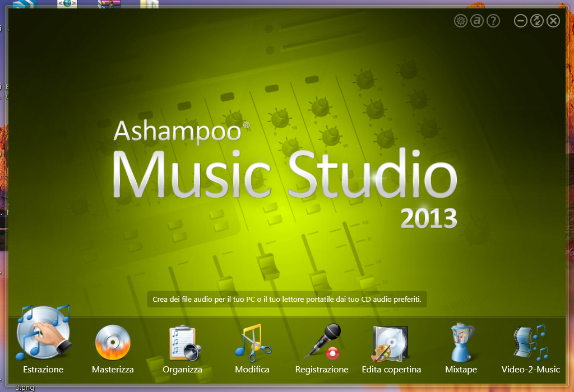Click the Edita copertina label
The image size is (574, 392).
tap(391, 370)
